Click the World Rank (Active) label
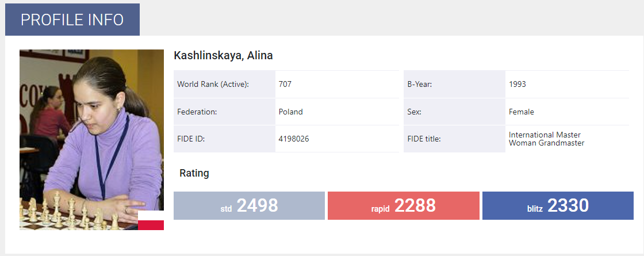Image resolution: width=644 pixels, height=256 pixels. click(213, 84)
